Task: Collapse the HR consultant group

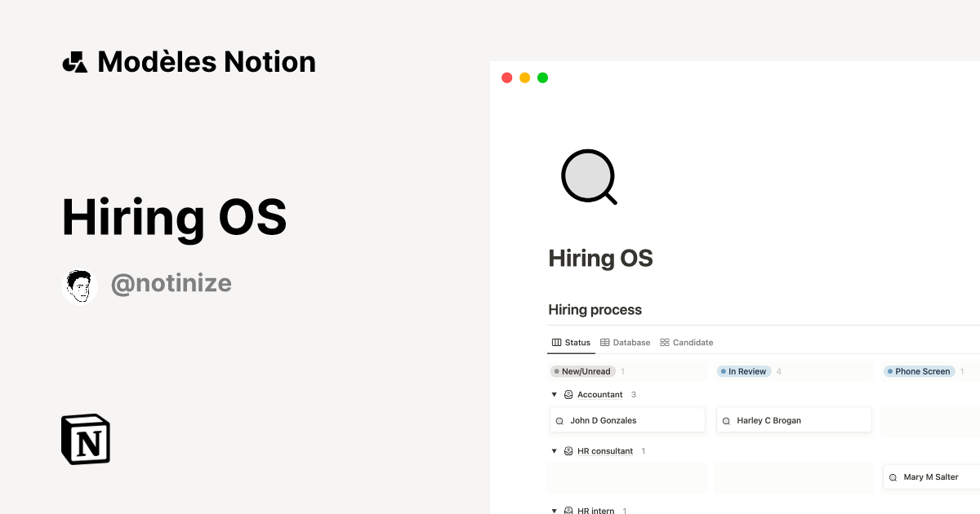Action: click(x=554, y=450)
